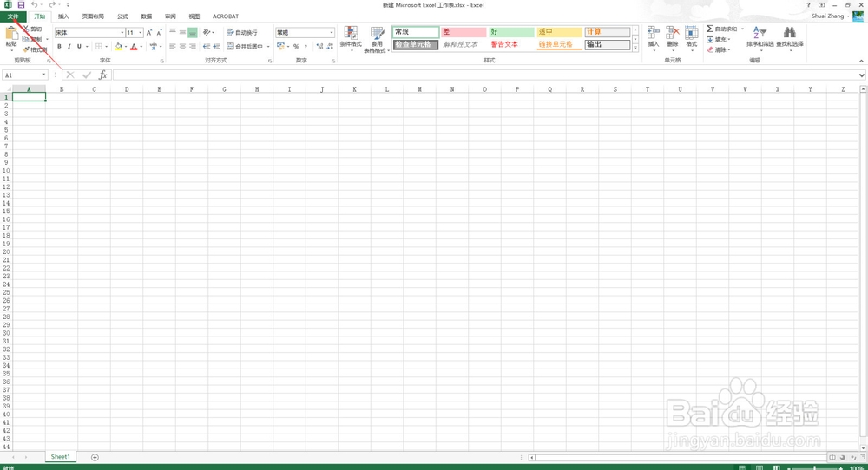Image resolution: width=868 pixels, height=470 pixels.
Task: Expand Merge and Center (合并后居中) dropdown arrow
Action: point(268,47)
